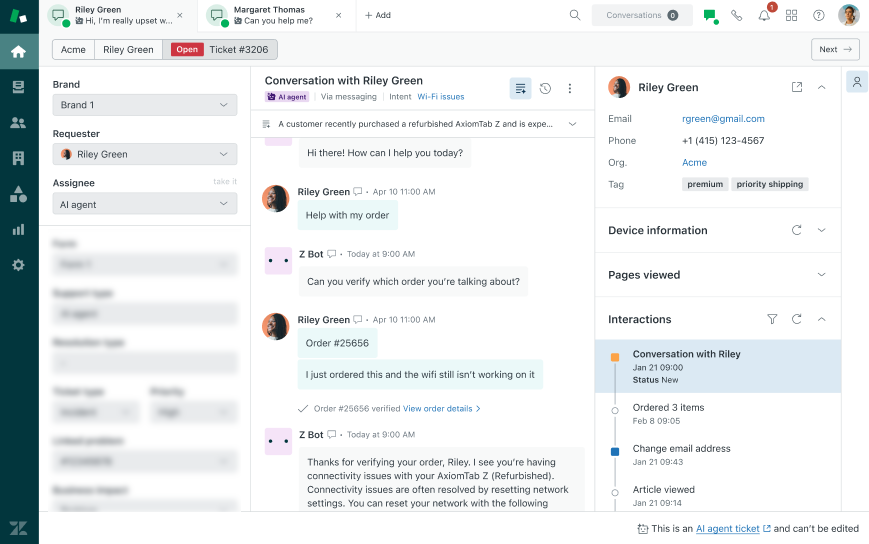This screenshot has width=869, height=544.
Task: Open conversation event history clock icon
Action: [545, 88]
